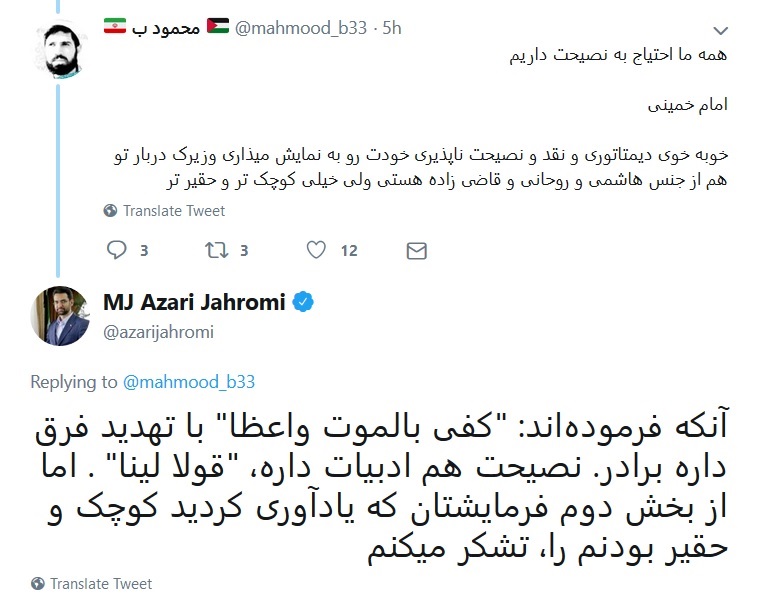Viewport: 760px width, 610px height.
Task: Click the Iran flag beside the display name
Action: [115, 29]
